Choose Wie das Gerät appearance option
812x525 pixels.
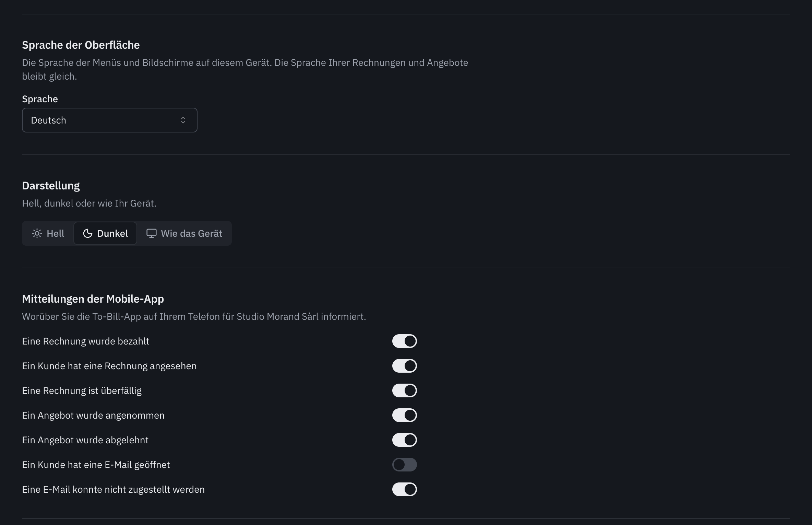[184, 234]
